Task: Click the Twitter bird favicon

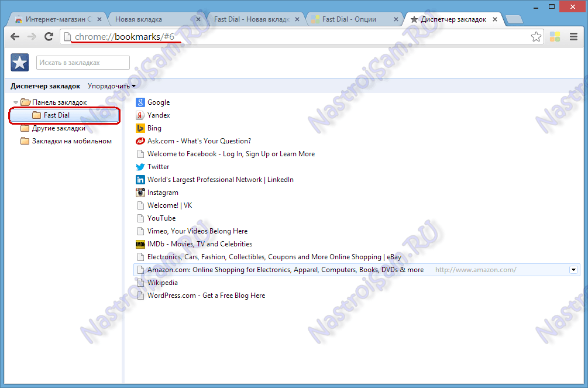Action: tap(140, 167)
